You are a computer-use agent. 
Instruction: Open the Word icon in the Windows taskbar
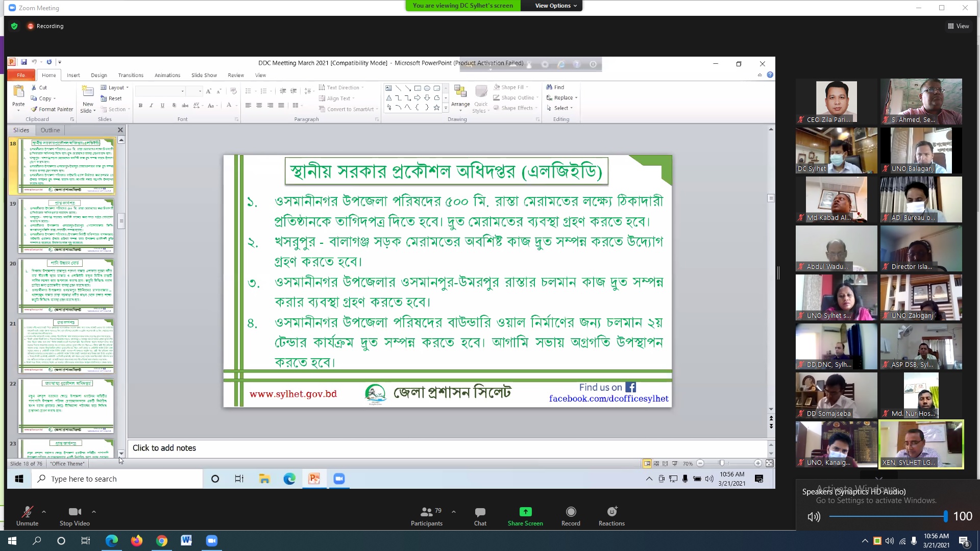(x=186, y=541)
